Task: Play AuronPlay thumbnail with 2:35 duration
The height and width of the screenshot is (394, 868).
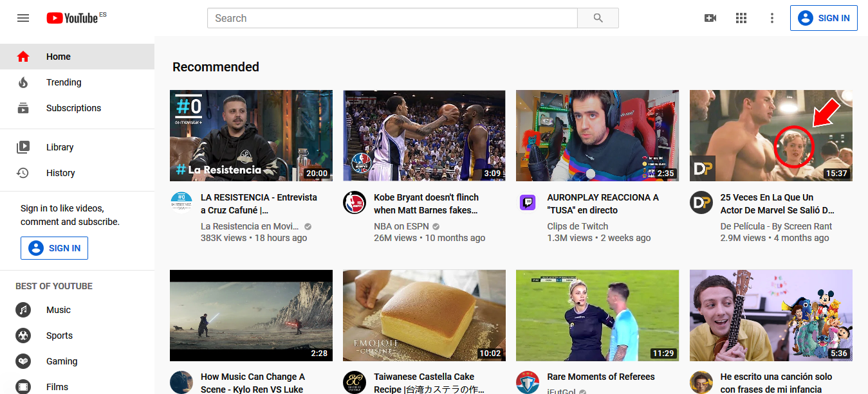Action: (597, 136)
